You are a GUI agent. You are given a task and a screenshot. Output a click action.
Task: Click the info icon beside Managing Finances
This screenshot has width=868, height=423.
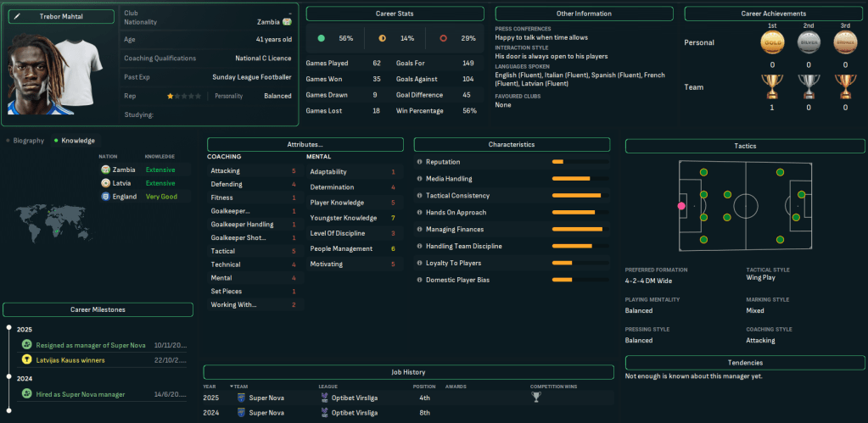pos(419,230)
